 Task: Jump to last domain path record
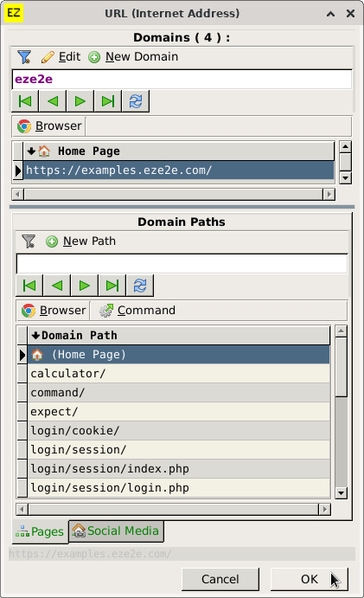pyautogui.click(x=112, y=286)
